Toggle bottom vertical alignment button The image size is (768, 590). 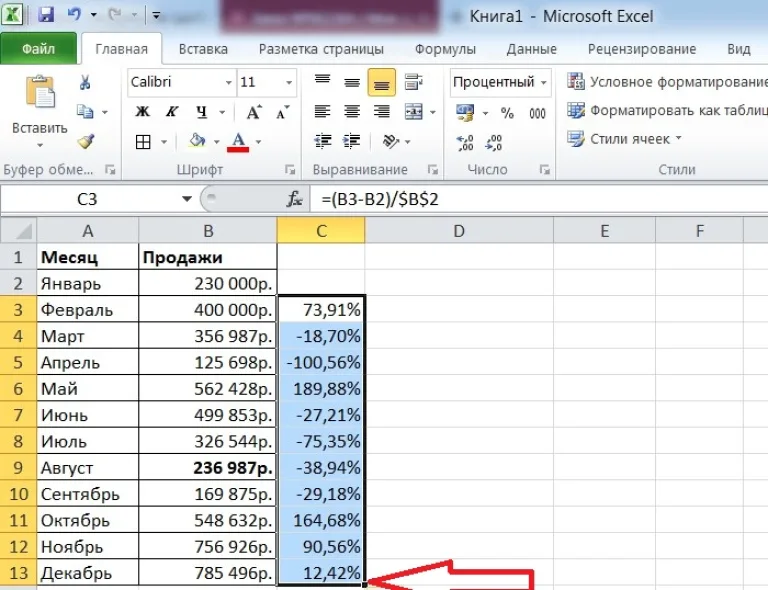[x=382, y=82]
